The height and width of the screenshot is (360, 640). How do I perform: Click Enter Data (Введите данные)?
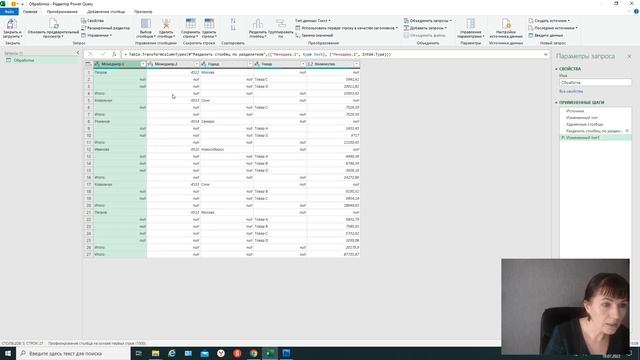[546, 36]
